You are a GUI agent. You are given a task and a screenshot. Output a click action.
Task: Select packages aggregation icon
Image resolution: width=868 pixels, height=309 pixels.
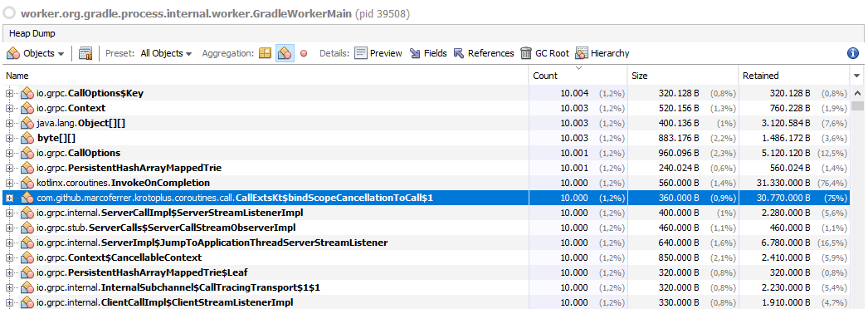pos(266,53)
